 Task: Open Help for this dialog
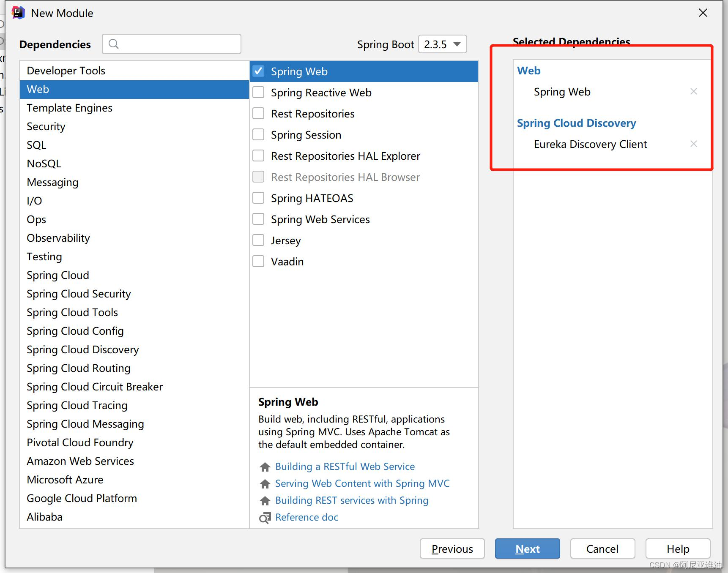point(678,548)
